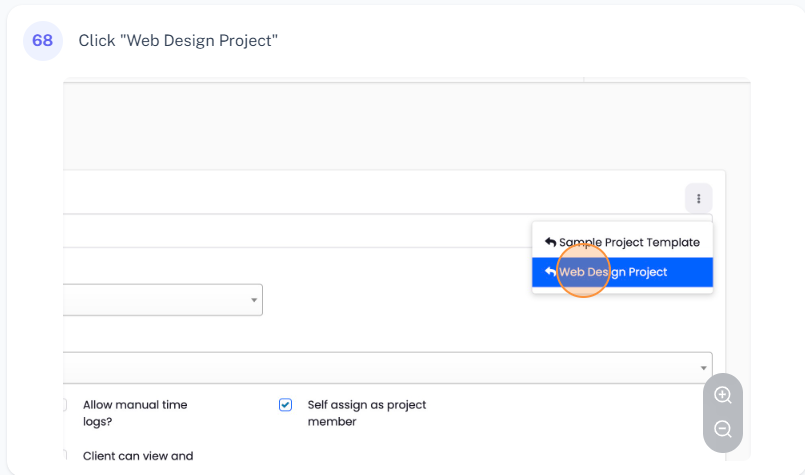Tick the Client can view checkbox
805x475 pixels.
coord(63,456)
